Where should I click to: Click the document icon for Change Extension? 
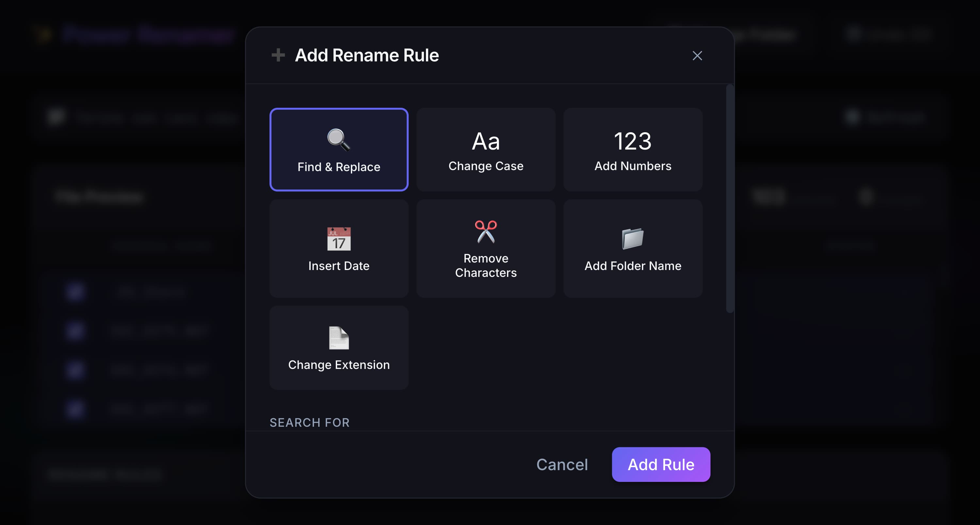point(338,338)
